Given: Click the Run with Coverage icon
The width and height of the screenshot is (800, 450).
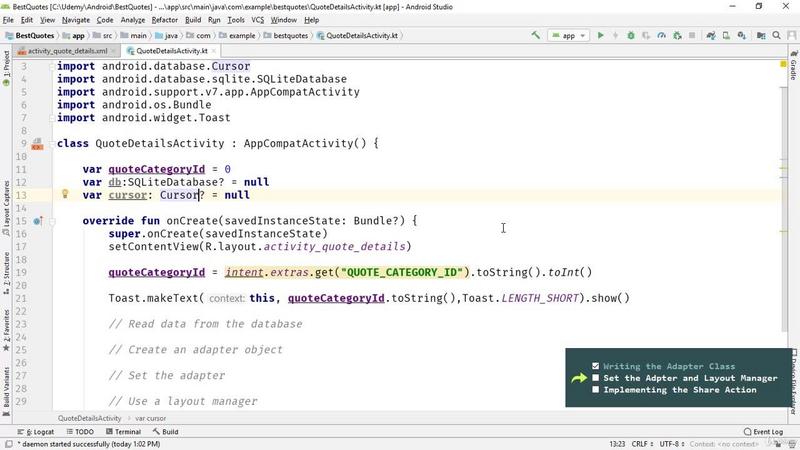Looking at the screenshot, I should (x=646, y=35).
